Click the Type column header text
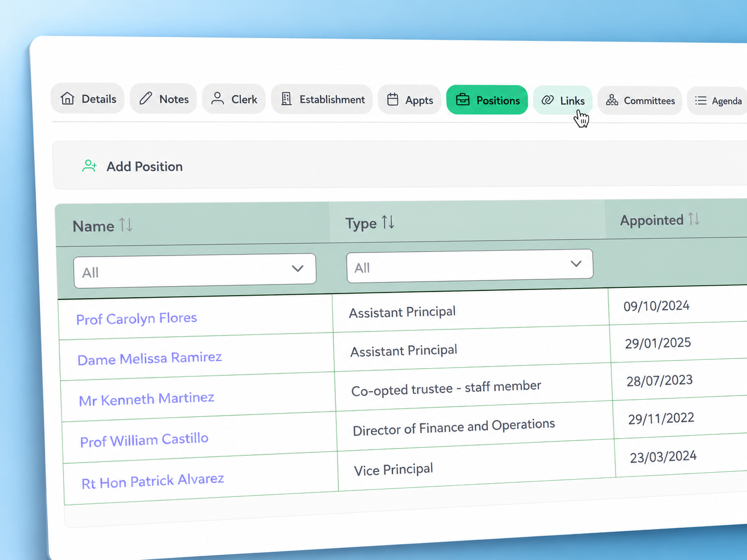 tap(361, 223)
